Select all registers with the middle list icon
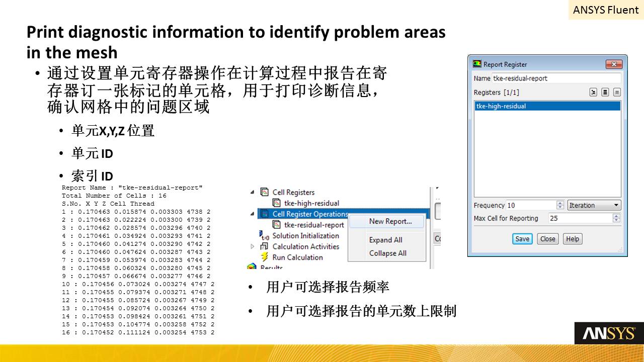 coord(605,93)
